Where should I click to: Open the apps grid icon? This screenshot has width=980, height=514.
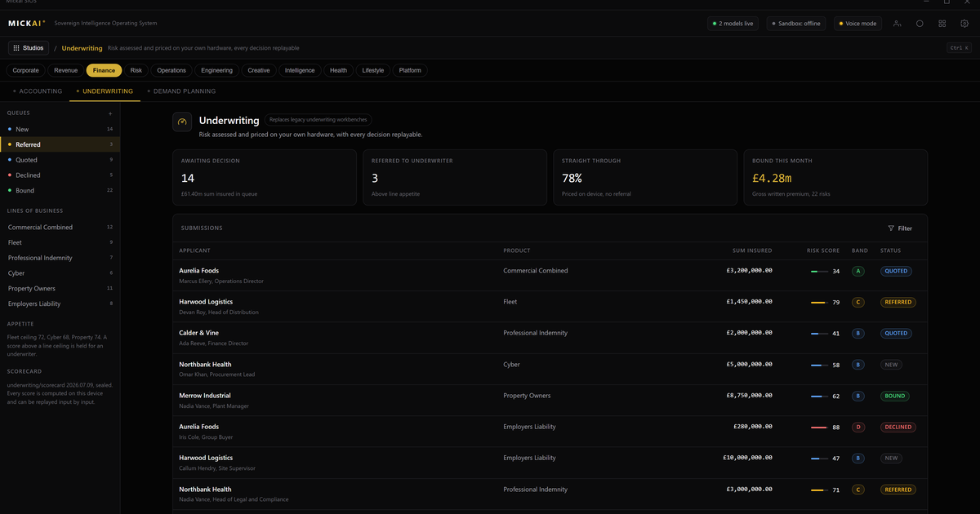click(x=942, y=24)
